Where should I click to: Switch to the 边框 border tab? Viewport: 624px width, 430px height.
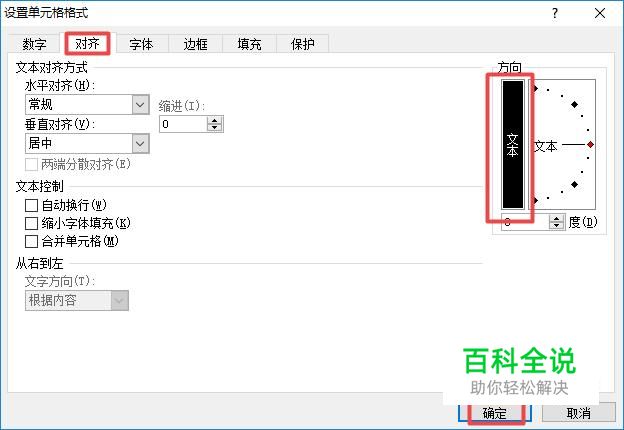(x=195, y=44)
